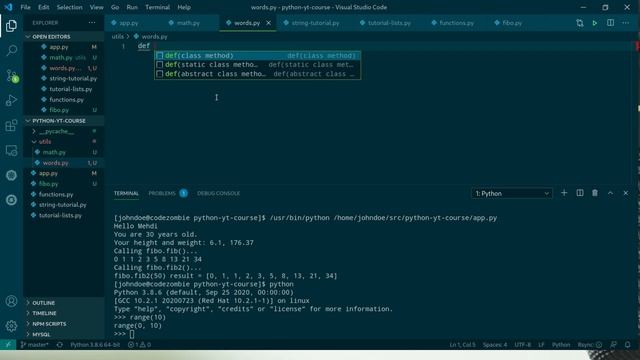
Task: Click the master branch in status bar
Action: tap(35, 344)
